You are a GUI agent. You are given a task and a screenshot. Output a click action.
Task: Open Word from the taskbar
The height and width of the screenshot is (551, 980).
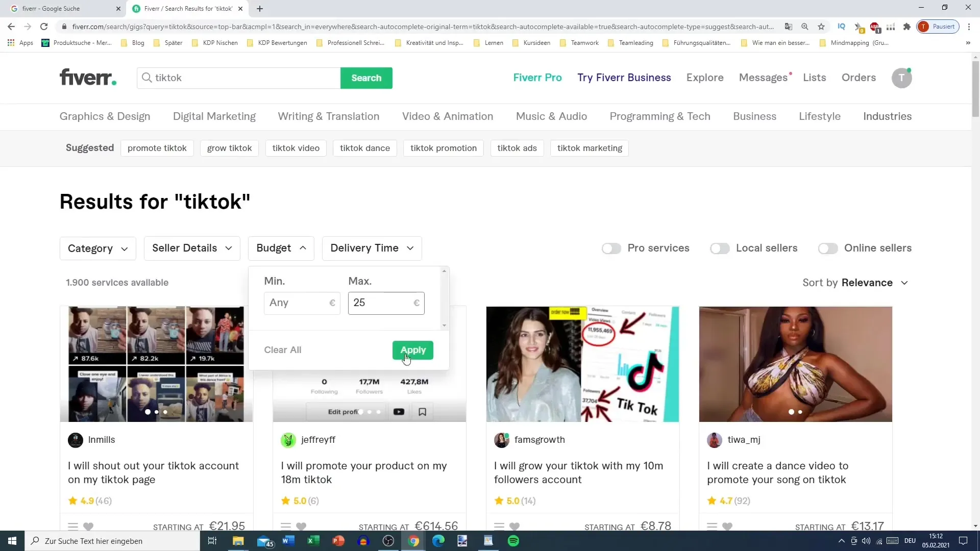point(288,541)
